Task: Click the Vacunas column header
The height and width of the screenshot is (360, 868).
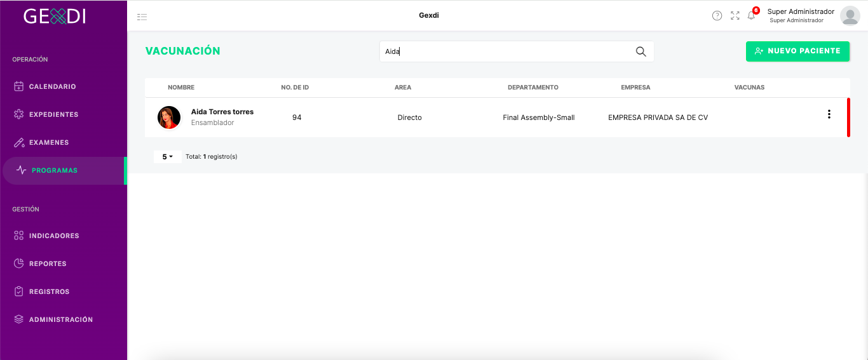Action: tap(749, 88)
